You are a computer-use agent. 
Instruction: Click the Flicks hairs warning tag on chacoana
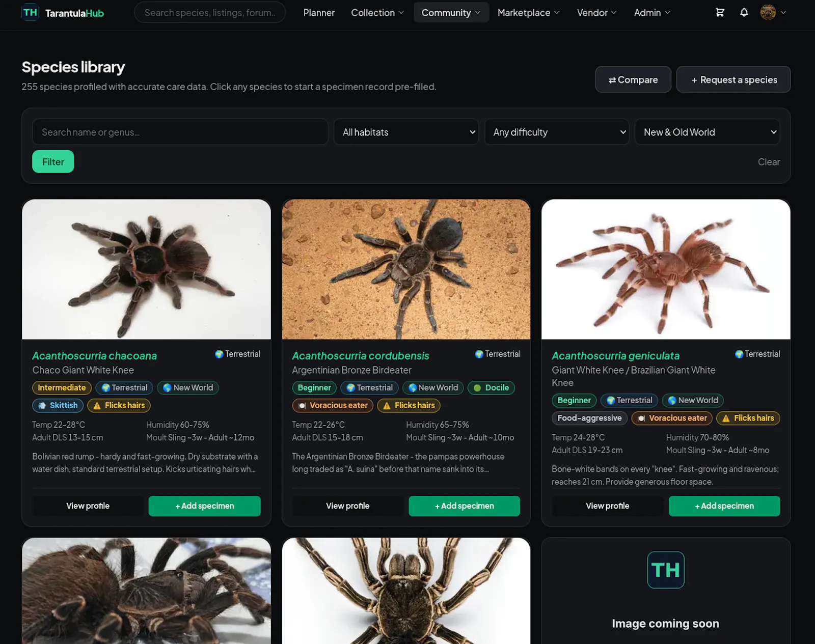pyautogui.click(x=119, y=405)
